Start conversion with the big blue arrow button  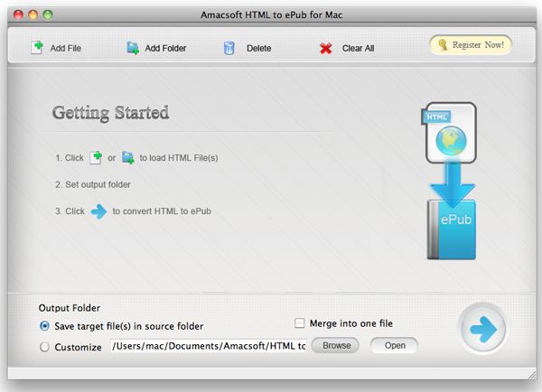[x=483, y=329]
